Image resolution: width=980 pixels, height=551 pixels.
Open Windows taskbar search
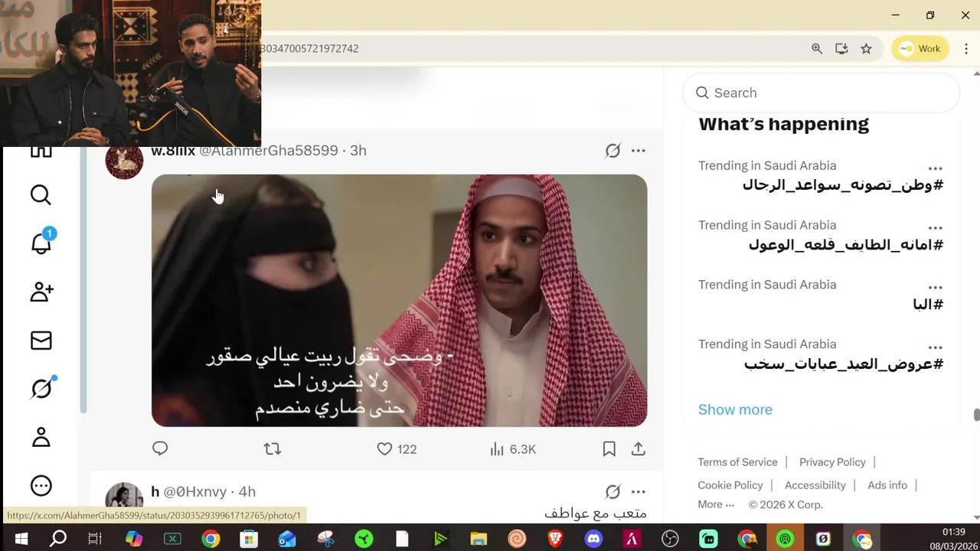pyautogui.click(x=58, y=540)
